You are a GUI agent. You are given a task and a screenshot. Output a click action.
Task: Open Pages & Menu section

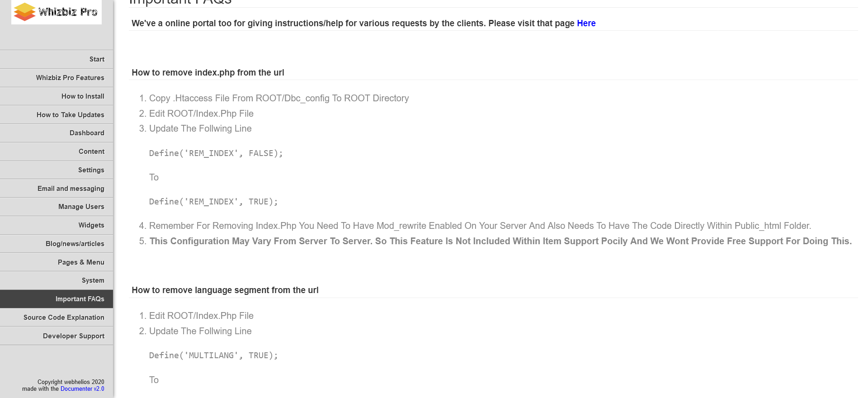(57, 262)
